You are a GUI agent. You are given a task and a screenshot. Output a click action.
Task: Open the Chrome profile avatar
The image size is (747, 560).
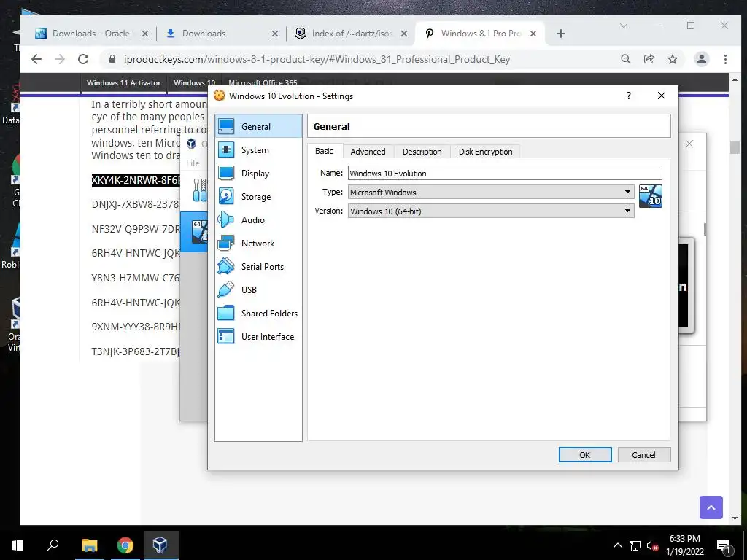701,59
